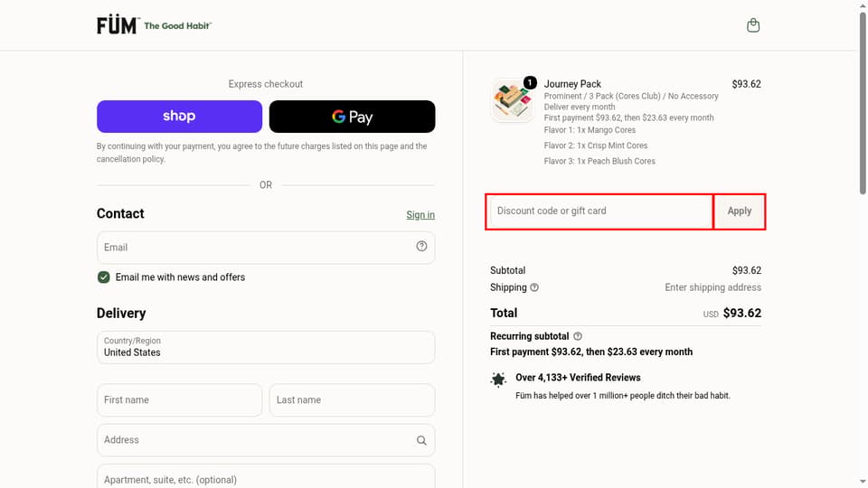Click the 'Over 4,133+ Verified Reviews' heading
Screen dimensions: 868x488
(578, 378)
